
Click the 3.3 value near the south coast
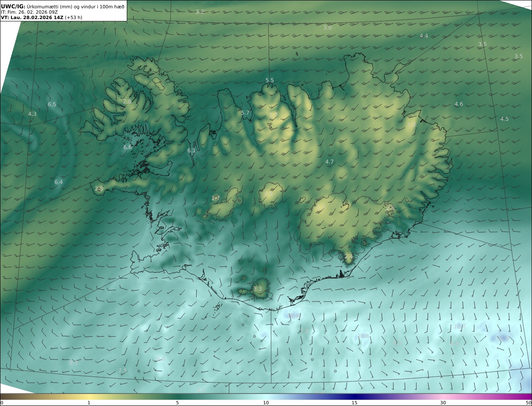258,289
